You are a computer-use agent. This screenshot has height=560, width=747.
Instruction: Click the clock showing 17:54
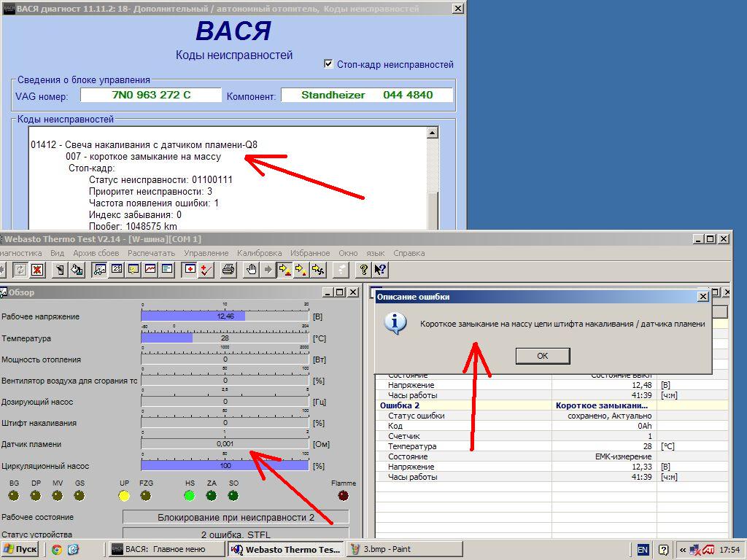tap(729, 550)
